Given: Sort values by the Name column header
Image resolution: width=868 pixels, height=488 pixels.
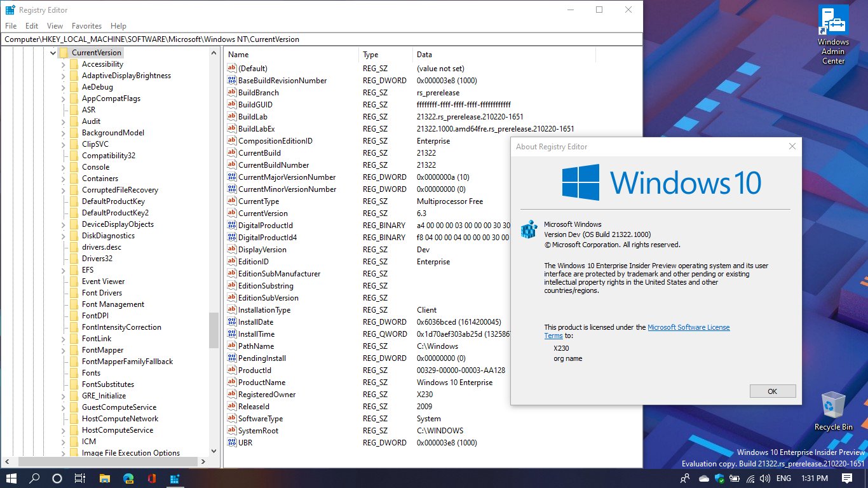Looking at the screenshot, I should pyautogui.click(x=292, y=55).
